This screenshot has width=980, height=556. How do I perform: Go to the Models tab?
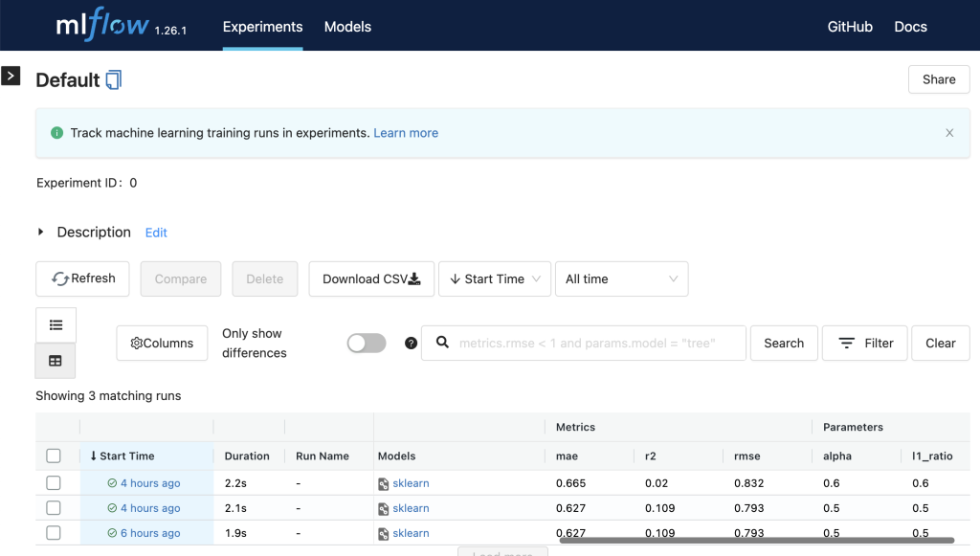[347, 27]
